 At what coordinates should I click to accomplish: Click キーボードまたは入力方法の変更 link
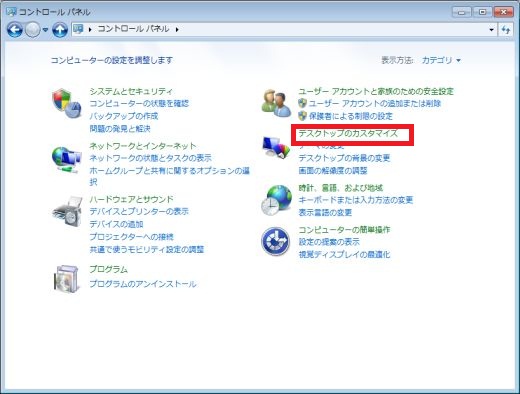click(356, 200)
